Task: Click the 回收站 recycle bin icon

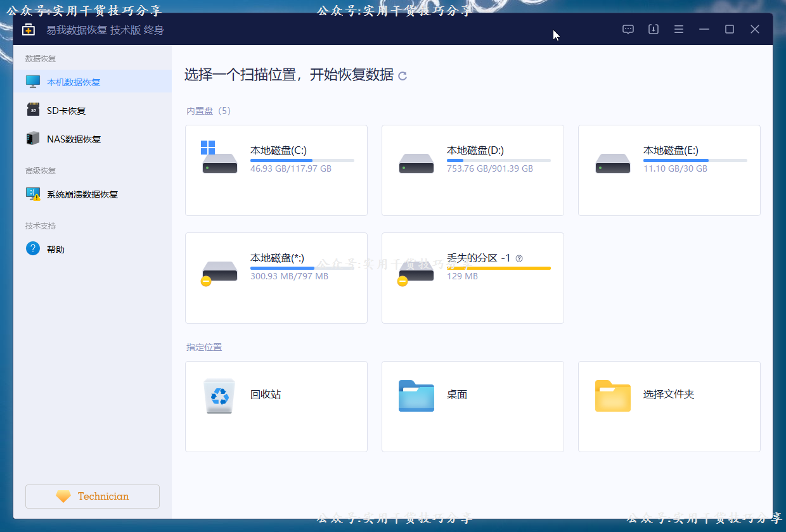Action: coord(220,396)
